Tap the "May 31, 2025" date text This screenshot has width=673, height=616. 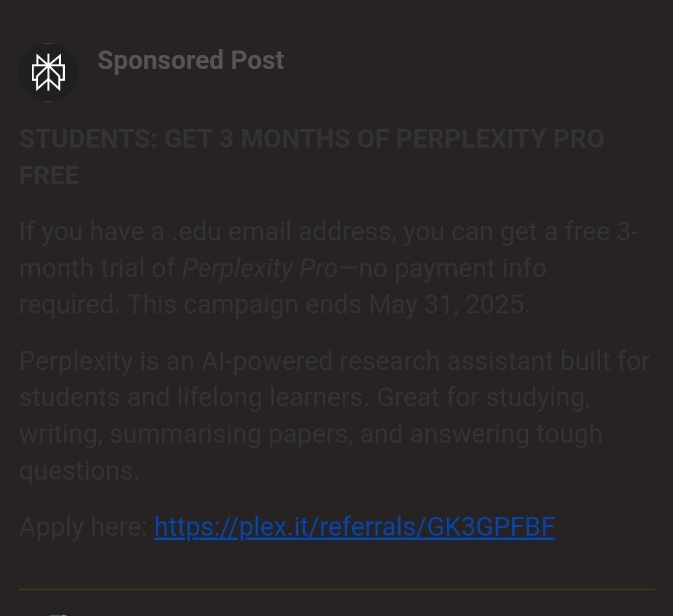tap(449, 305)
